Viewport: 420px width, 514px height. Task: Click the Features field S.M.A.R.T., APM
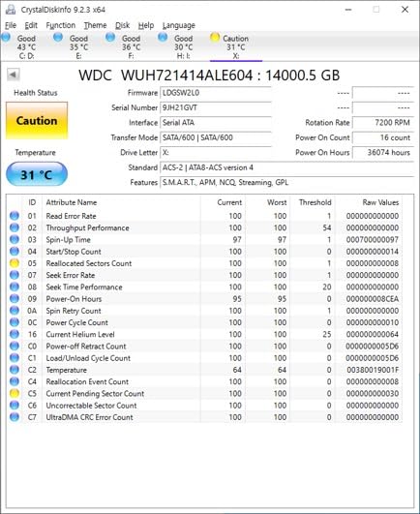tap(287, 182)
